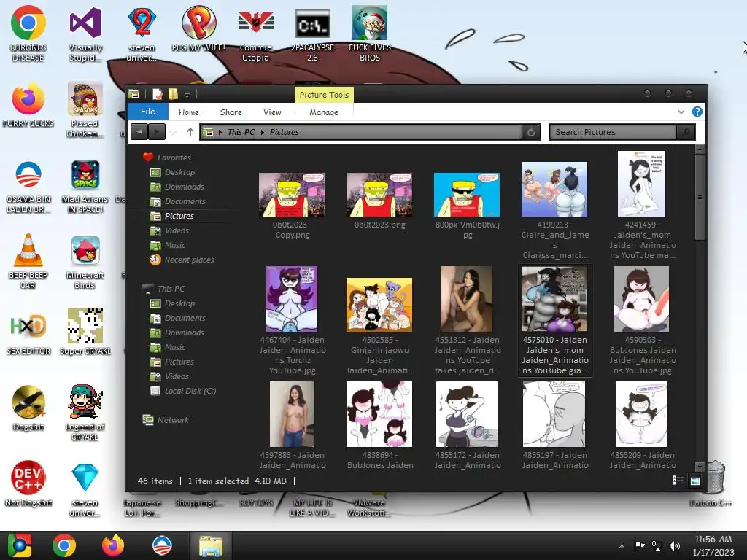Open the Super CRYAKL desktop icon

coord(85,332)
